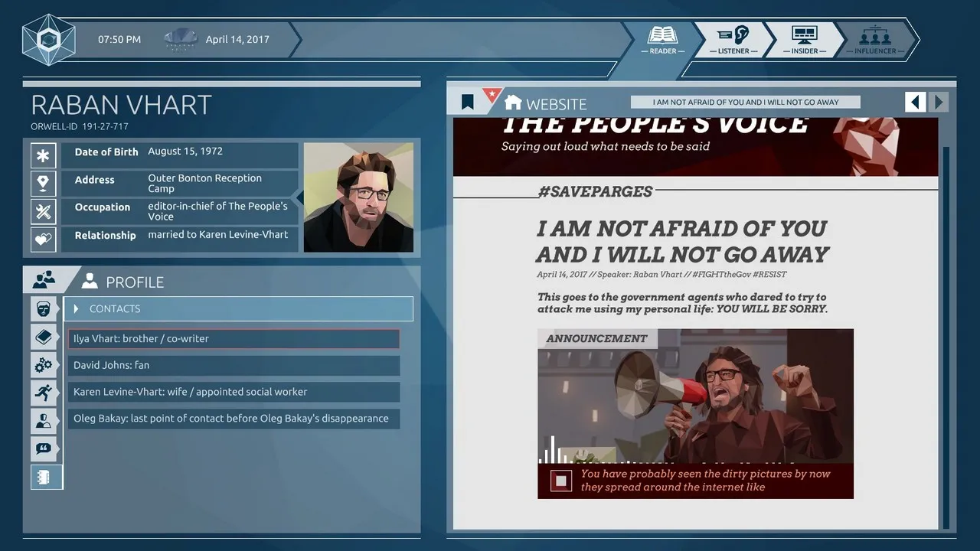Click the Relationship hearts icon
This screenshot has height=551, width=980.
(44, 239)
